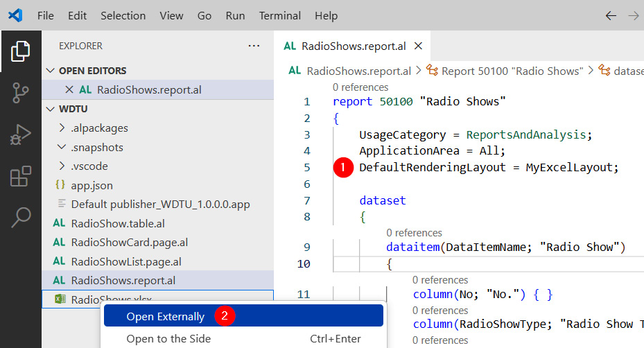Open the Go menu
Image resolution: width=644 pixels, height=348 pixels.
[x=204, y=16]
